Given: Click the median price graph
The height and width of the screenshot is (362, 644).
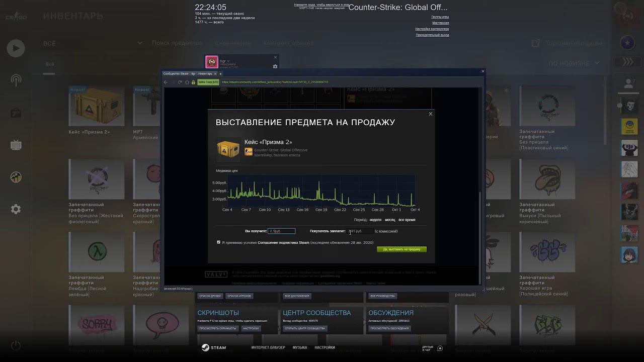Looking at the screenshot, I should coord(322,191).
